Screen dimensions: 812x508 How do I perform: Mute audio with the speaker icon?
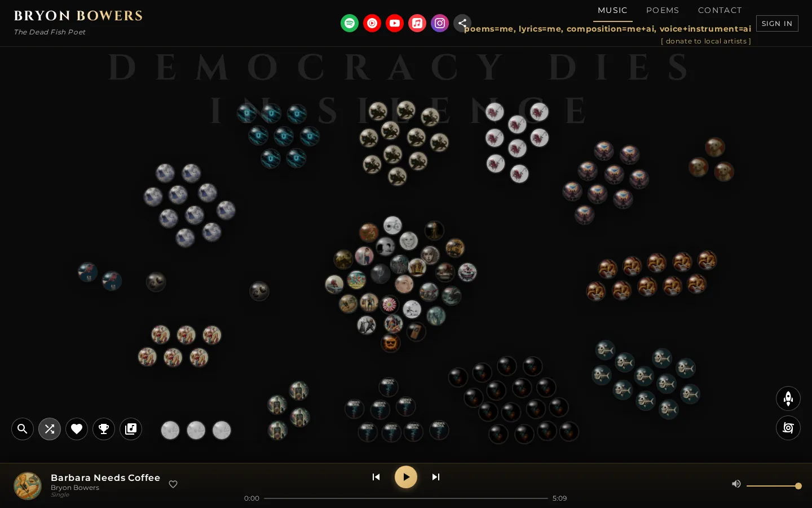(x=736, y=484)
